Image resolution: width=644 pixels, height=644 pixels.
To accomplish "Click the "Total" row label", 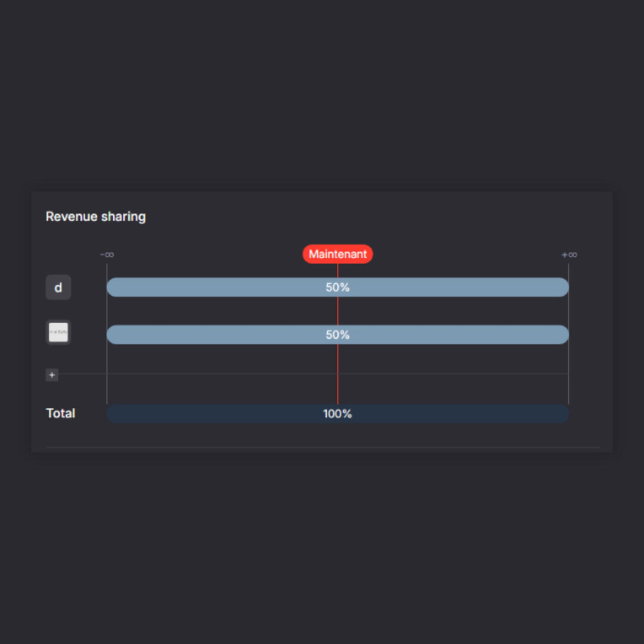I will (x=61, y=413).
